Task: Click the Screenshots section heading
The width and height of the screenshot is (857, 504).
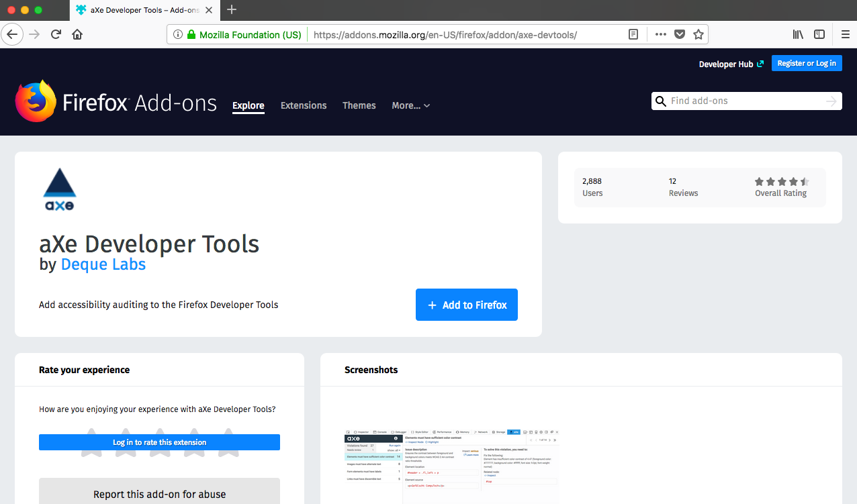Action: (x=371, y=370)
